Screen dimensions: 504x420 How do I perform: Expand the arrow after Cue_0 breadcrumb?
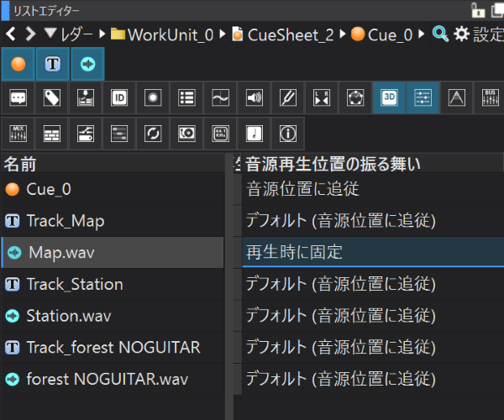[422, 34]
